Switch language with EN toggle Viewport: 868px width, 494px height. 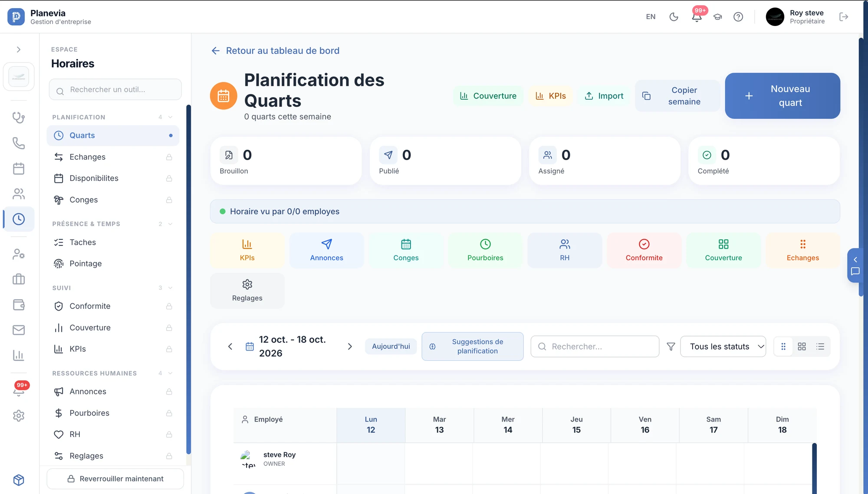(x=651, y=17)
